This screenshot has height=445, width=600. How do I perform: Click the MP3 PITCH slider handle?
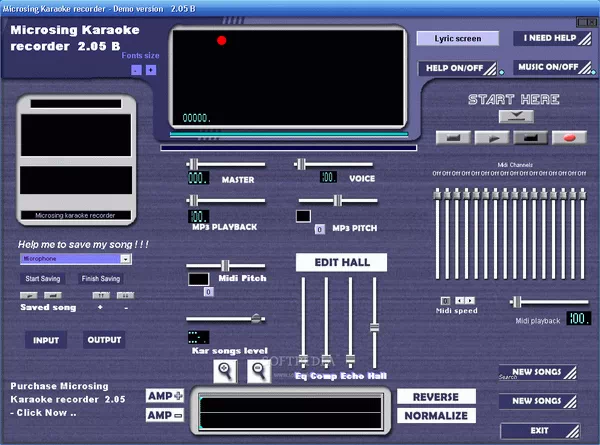click(x=338, y=200)
